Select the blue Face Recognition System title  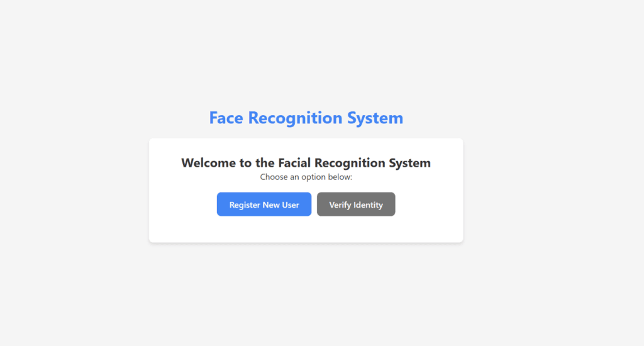(306, 118)
